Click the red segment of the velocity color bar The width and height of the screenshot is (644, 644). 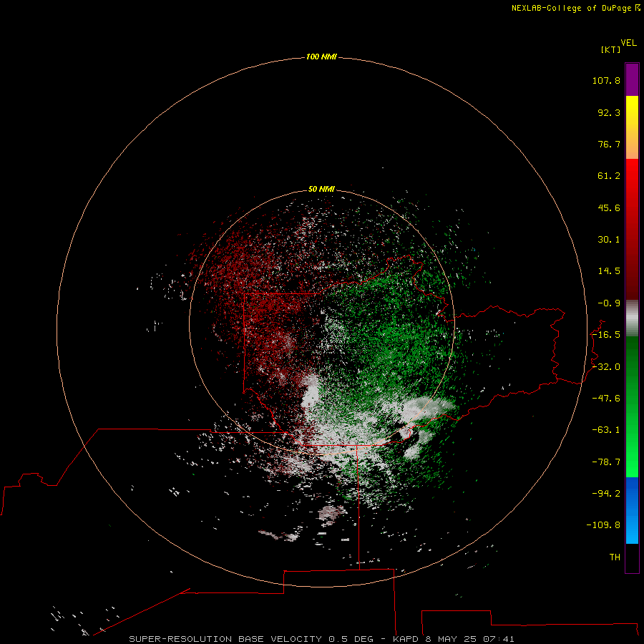pos(632,229)
